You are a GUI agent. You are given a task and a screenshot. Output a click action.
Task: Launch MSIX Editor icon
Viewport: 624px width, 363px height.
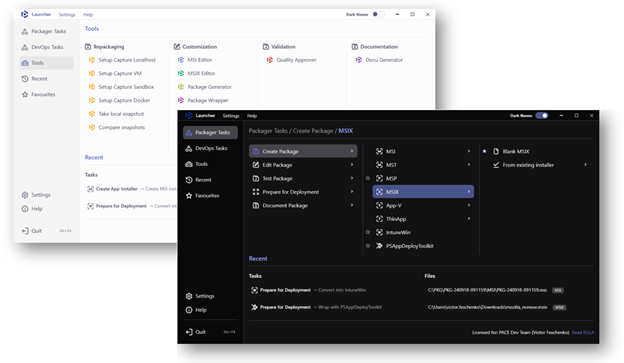[181, 73]
